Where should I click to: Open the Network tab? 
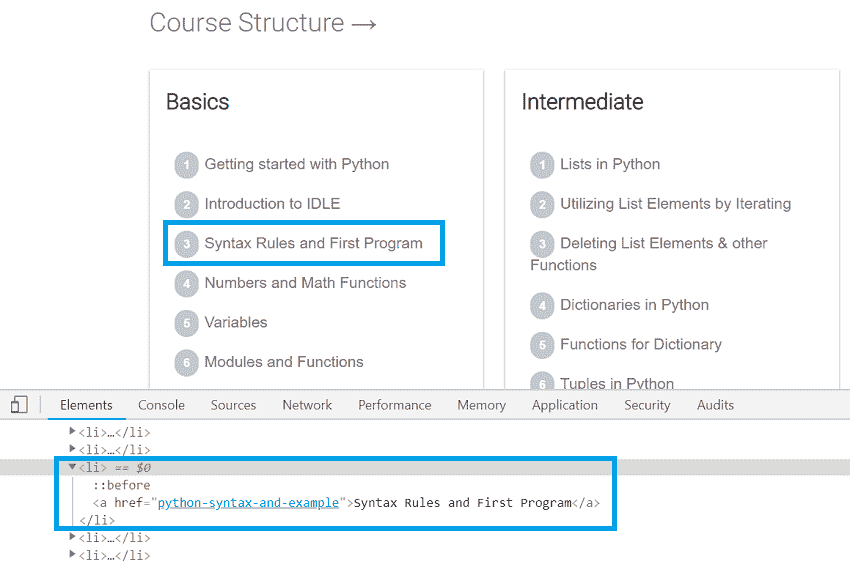point(307,405)
